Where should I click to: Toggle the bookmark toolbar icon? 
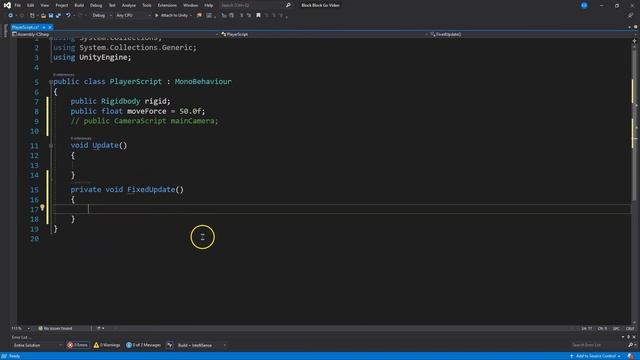click(258, 16)
